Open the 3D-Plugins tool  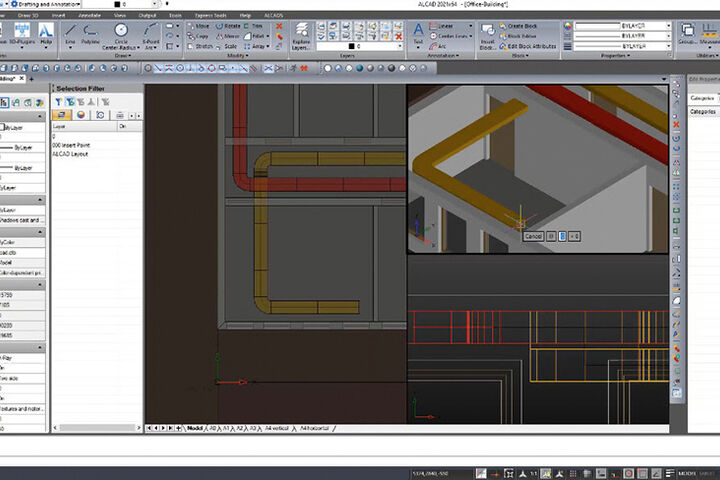click(x=21, y=35)
